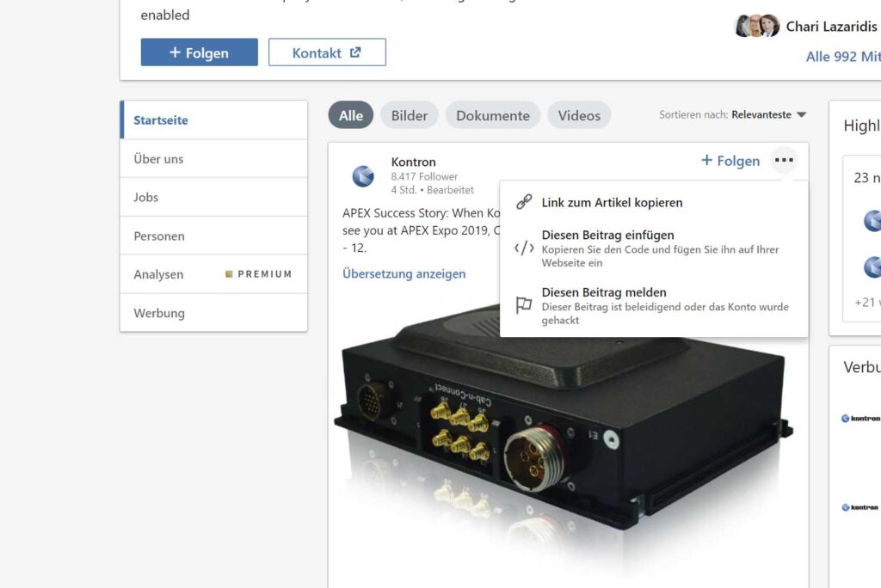
Task: Click the Kontron logo in Highlights panel
Action: pyautogui.click(x=872, y=221)
